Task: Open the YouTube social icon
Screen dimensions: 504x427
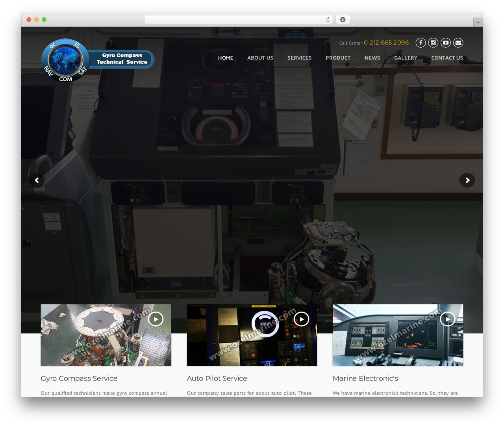Action: (446, 43)
